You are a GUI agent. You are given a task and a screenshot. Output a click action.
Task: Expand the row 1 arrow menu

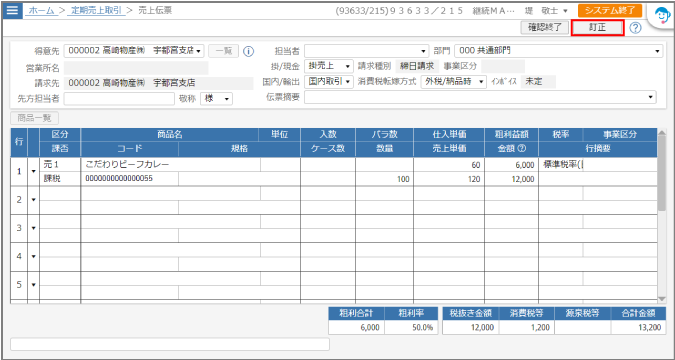tap(34, 171)
